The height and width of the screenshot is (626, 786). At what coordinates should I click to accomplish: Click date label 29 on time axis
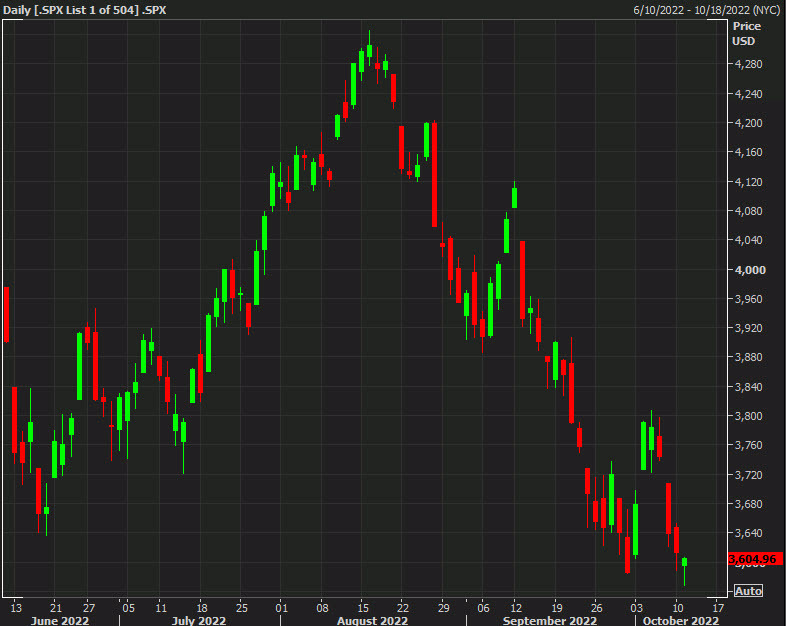[x=444, y=608]
